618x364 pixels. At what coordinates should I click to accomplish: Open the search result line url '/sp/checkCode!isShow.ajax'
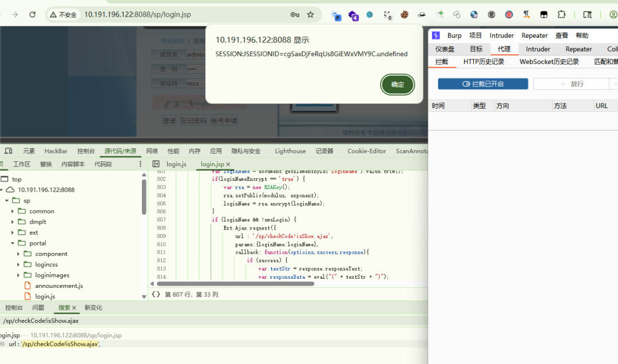(55, 344)
